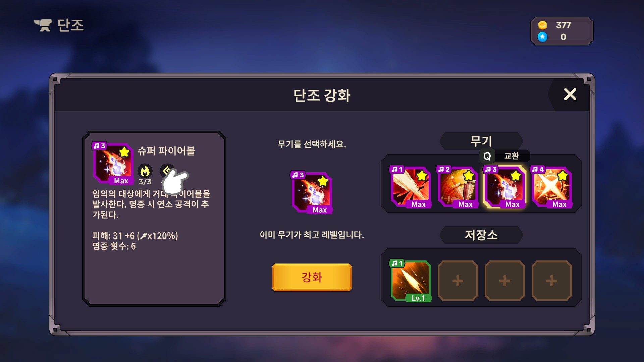This screenshot has width=644, height=362.
Task: Open the middle empty storage plus slot
Action: (504, 281)
